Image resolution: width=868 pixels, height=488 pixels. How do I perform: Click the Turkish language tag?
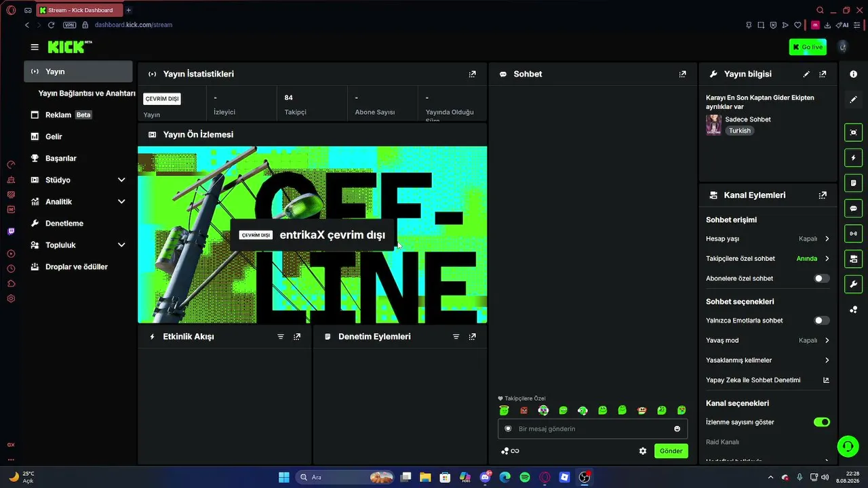click(740, 131)
